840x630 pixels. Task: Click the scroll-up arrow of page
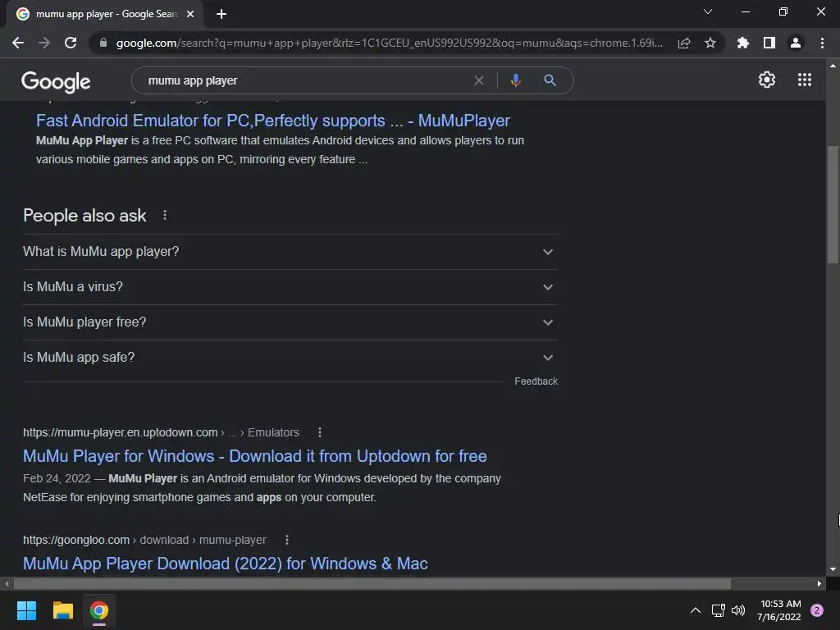[x=833, y=66]
